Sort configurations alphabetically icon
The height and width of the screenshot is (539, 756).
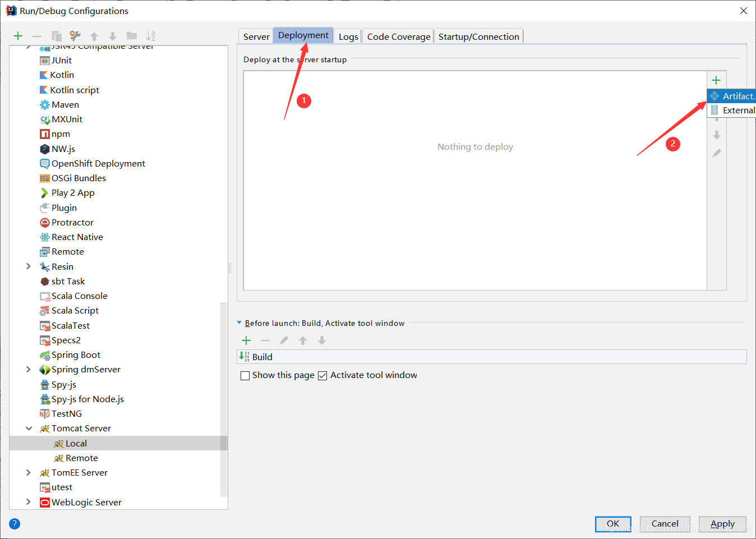[151, 36]
